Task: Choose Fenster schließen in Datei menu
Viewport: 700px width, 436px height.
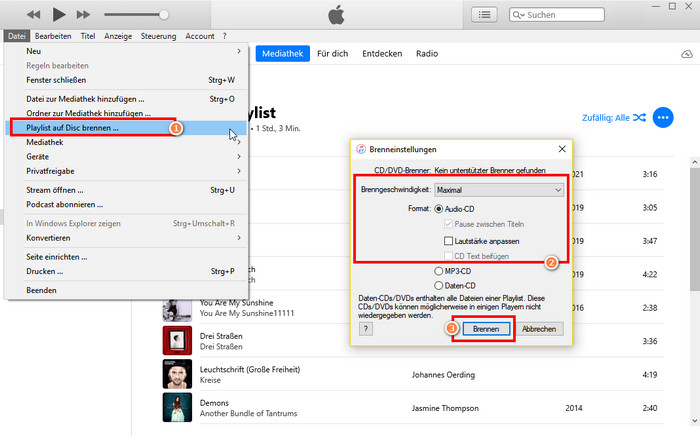Action: [127, 80]
